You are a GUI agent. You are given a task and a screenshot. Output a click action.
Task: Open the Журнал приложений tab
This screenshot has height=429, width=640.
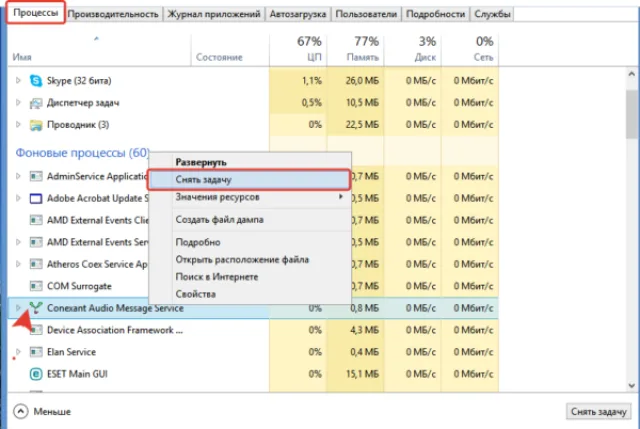pyautogui.click(x=214, y=14)
